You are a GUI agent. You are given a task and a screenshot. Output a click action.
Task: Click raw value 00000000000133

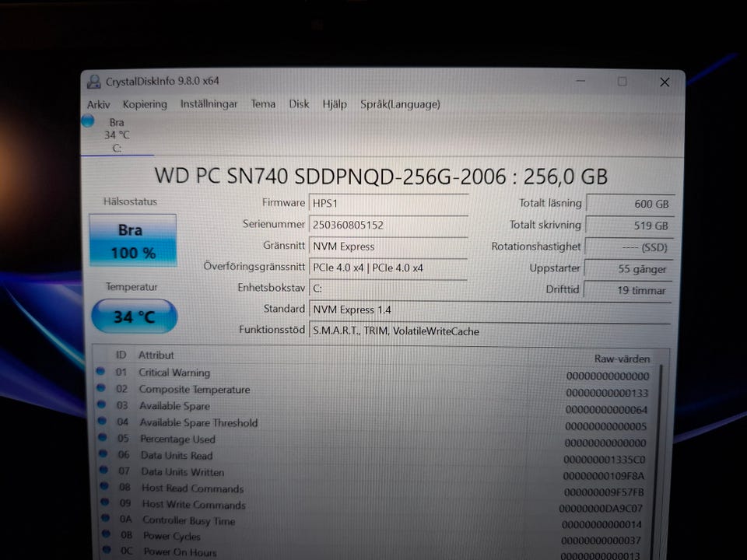[x=607, y=393]
